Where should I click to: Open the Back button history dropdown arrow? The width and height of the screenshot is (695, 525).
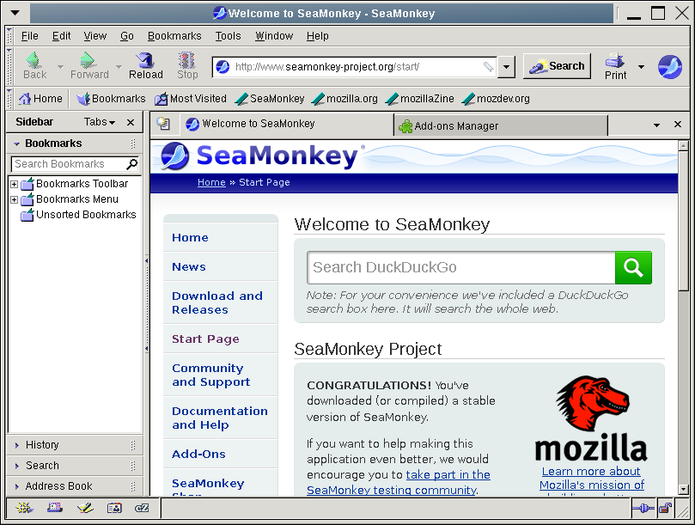click(60, 67)
